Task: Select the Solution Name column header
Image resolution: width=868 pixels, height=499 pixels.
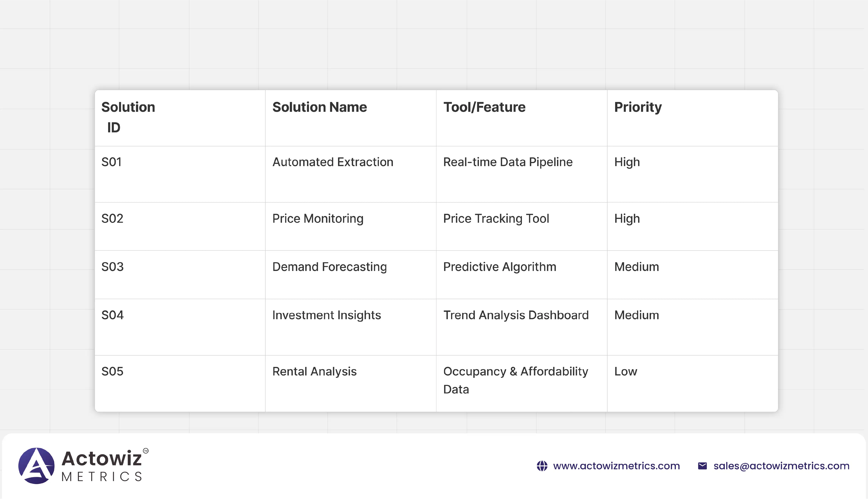Action: [319, 107]
